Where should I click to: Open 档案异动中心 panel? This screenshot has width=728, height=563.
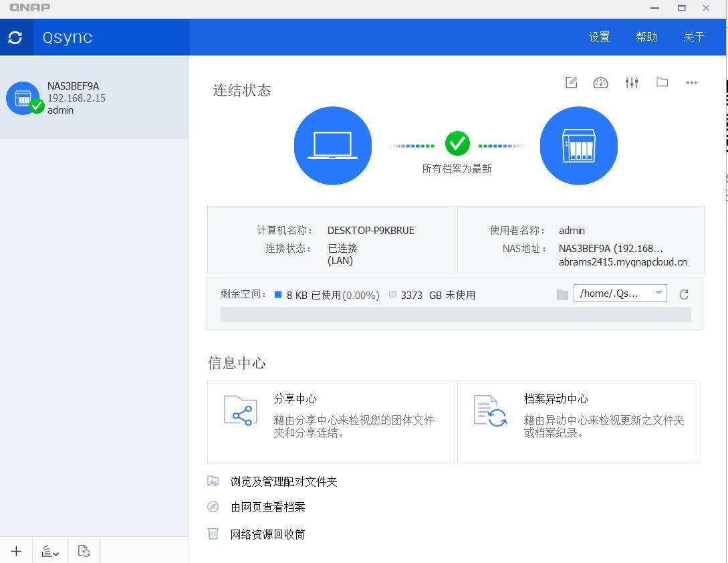[578, 421]
